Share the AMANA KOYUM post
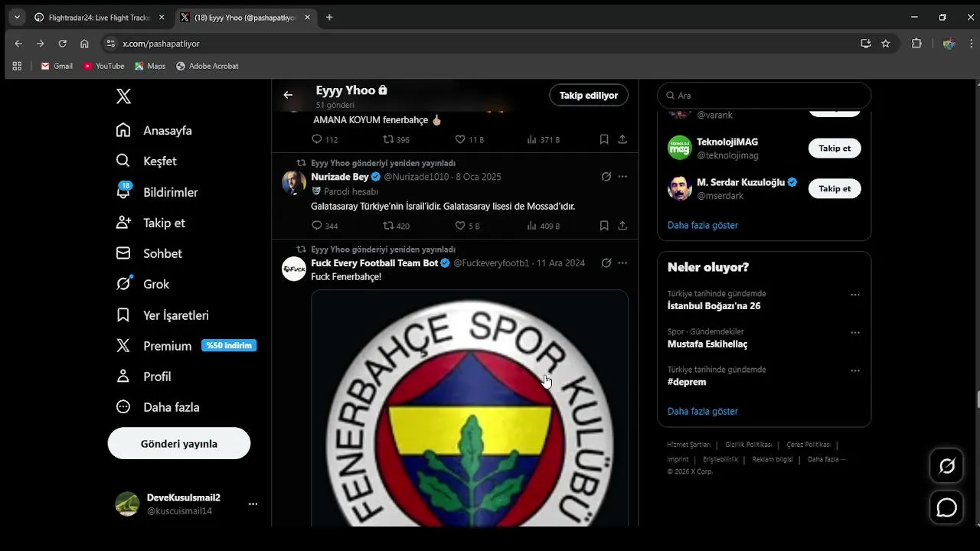Image resolution: width=980 pixels, height=551 pixels. (x=622, y=139)
